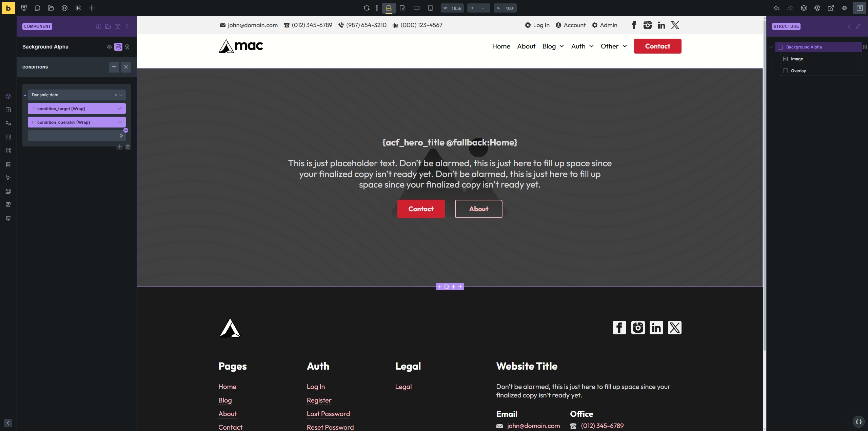The height and width of the screenshot is (431, 868).
Task: Open the condition_operator [Wrap] dropdown
Action: (77, 122)
